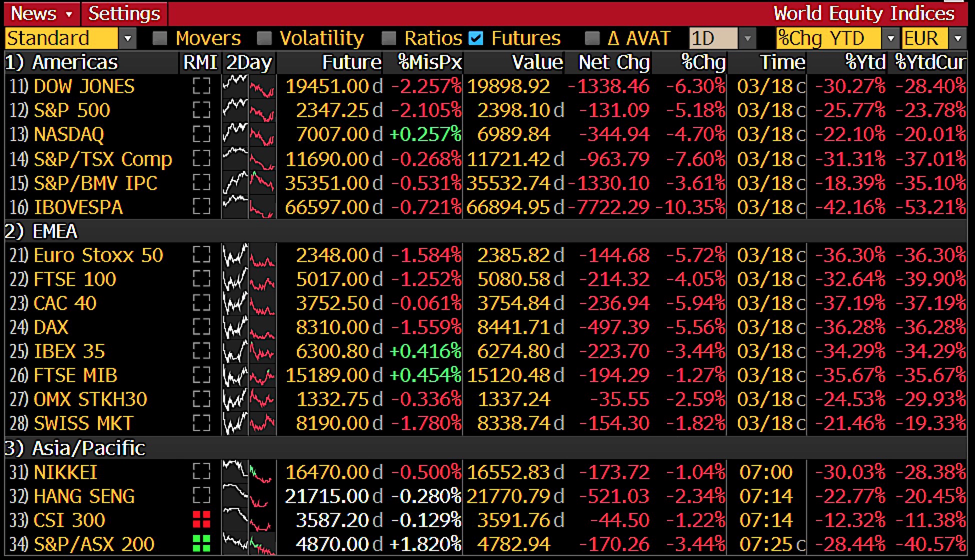Image resolution: width=975 pixels, height=560 pixels.
Task: Open S&P/BMV IPC 2Day sparkline chart
Action: click(248, 183)
